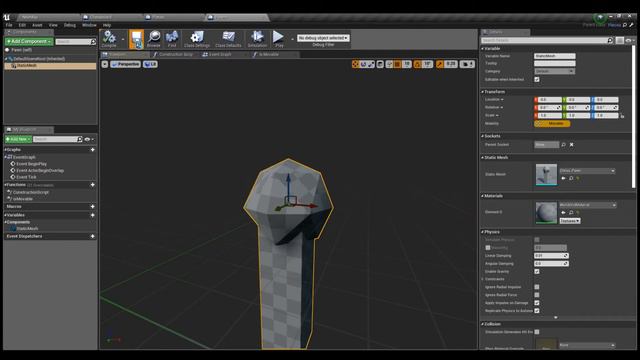Screen dimensions: 640x360
Task: Add a new graph with Graphs plus icon
Action: click(x=93, y=150)
